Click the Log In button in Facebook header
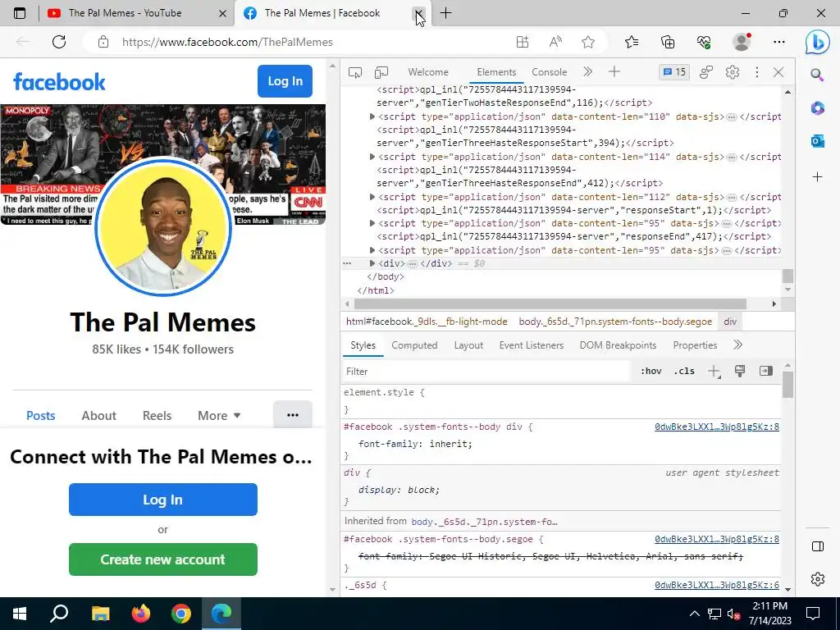Image resolution: width=840 pixels, height=630 pixels. click(285, 81)
